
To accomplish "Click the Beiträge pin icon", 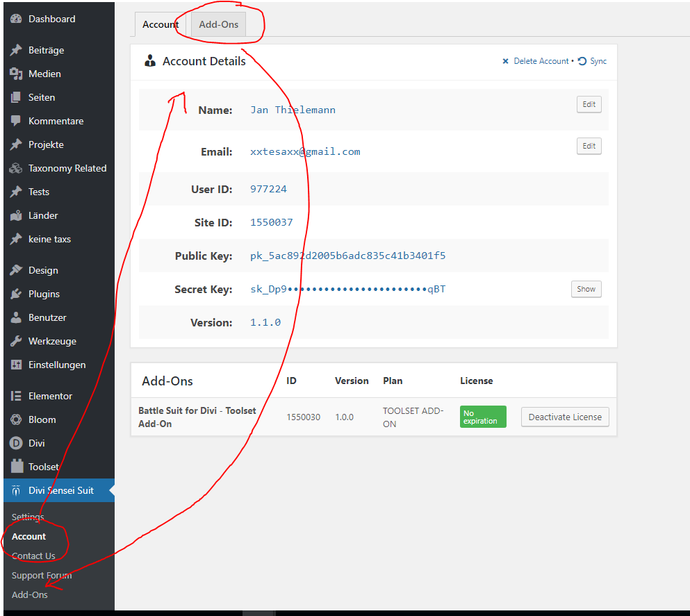I will (16, 50).
